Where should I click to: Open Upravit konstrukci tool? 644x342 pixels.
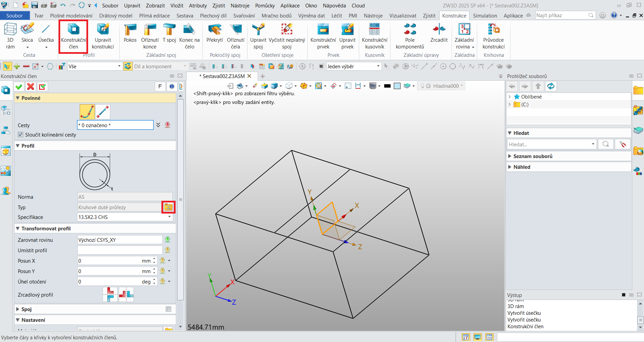(x=103, y=36)
